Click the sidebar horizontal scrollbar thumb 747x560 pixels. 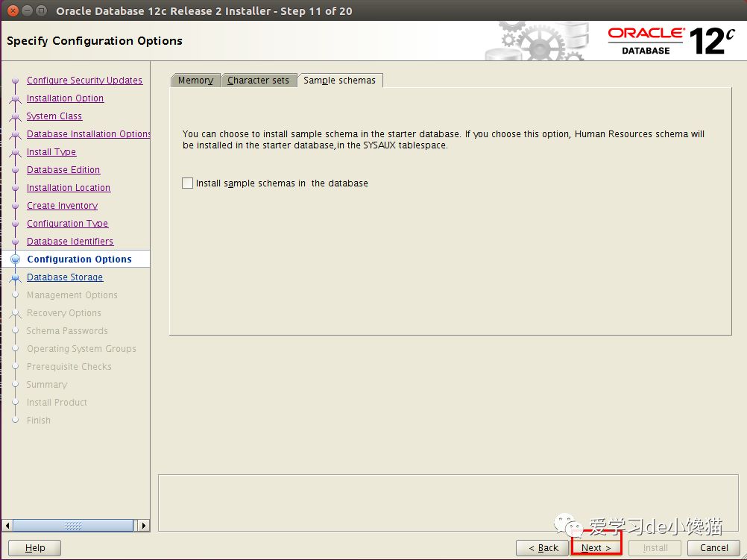[x=73, y=526]
